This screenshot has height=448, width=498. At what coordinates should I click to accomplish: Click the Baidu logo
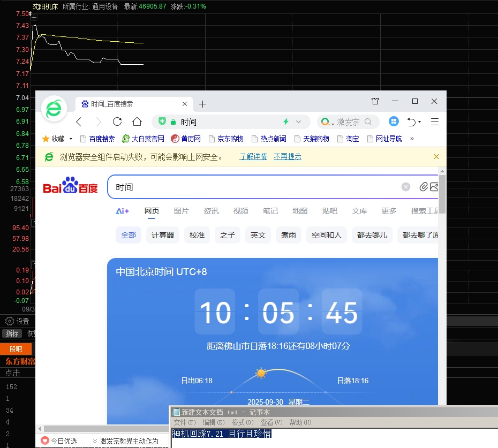(x=70, y=185)
